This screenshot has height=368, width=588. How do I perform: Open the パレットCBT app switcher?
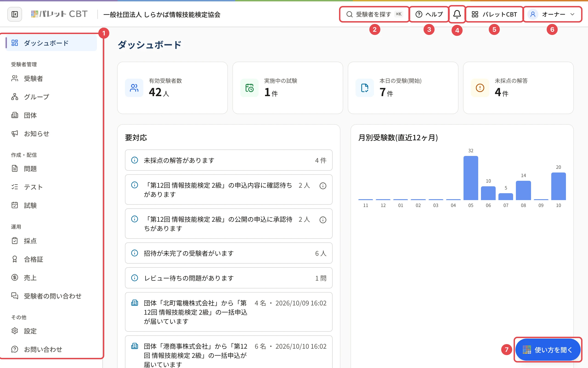(494, 14)
